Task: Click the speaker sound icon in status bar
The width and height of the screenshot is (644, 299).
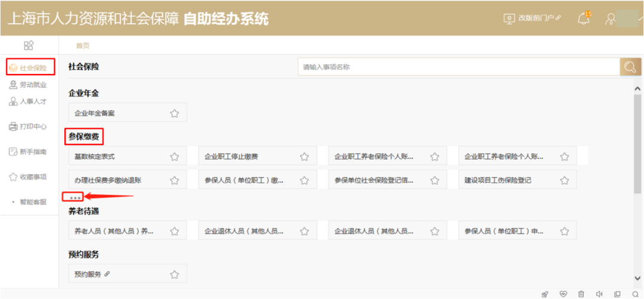Action: 599,294
